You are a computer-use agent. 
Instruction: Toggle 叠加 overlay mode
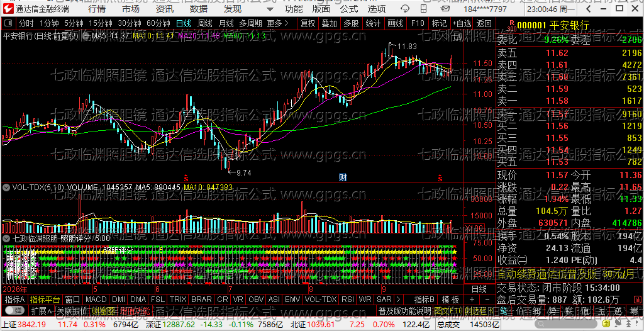[330, 23]
